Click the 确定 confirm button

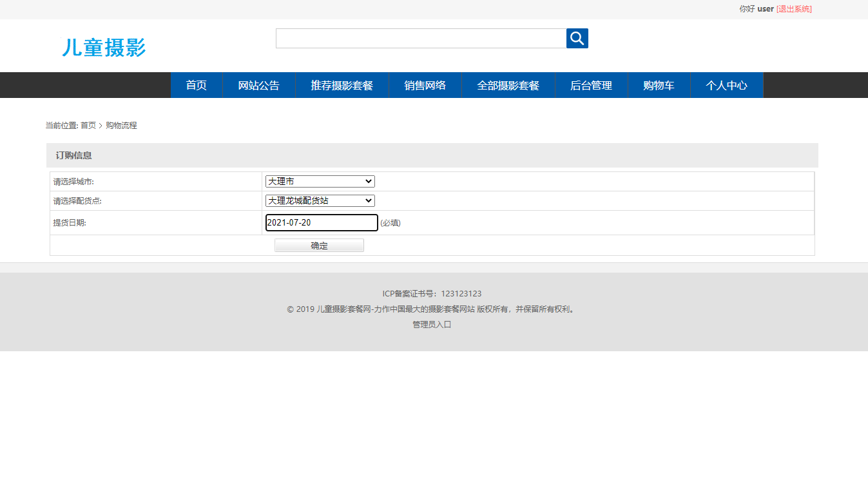pyautogui.click(x=318, y=245)
